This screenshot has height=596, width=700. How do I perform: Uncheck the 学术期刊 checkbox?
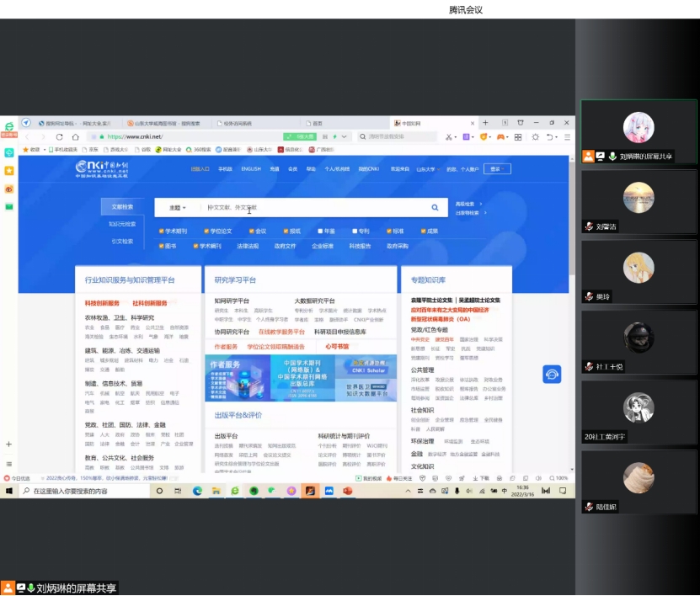coord(162,231)
